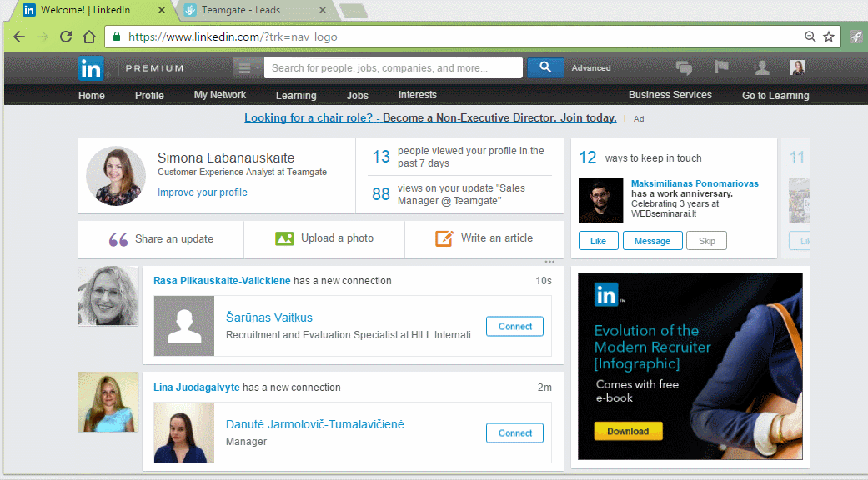Click the green Upload a photo icon
The height and width of the screenshot is (480, 868).
pyautogui.click(x=284, y=238)
